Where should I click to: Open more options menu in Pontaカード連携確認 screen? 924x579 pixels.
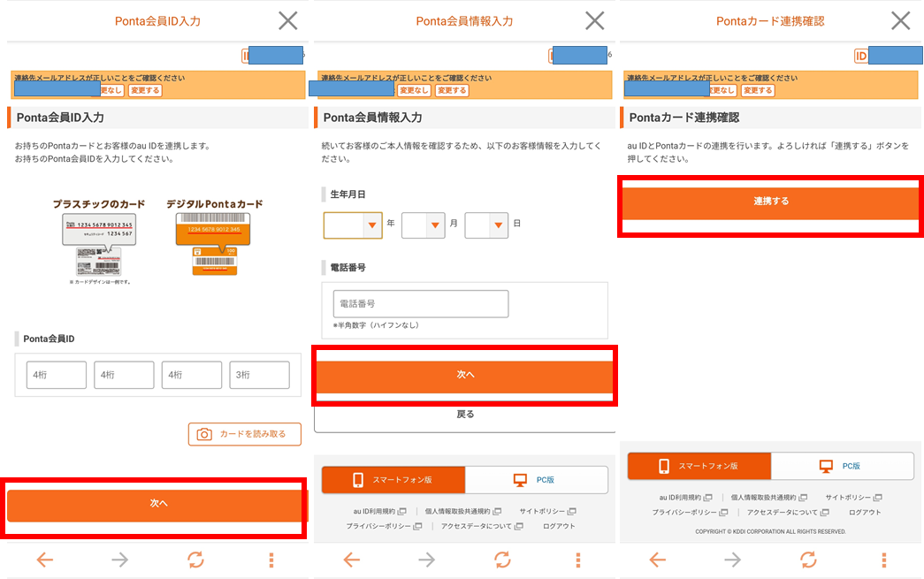tap(884, 560)
